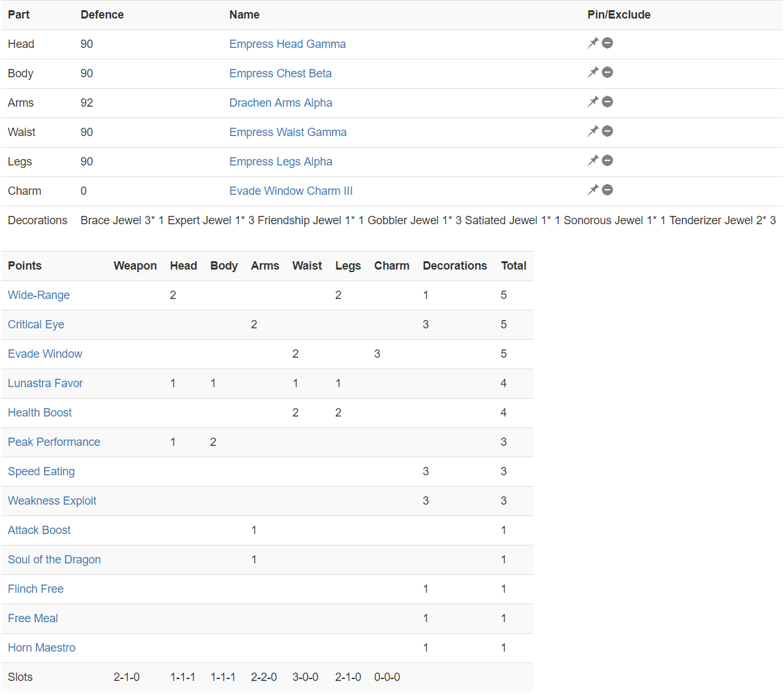The image size is (784, 695).
Task: Exclude Empress Head Gamma from results
Action: pos(608,43)
